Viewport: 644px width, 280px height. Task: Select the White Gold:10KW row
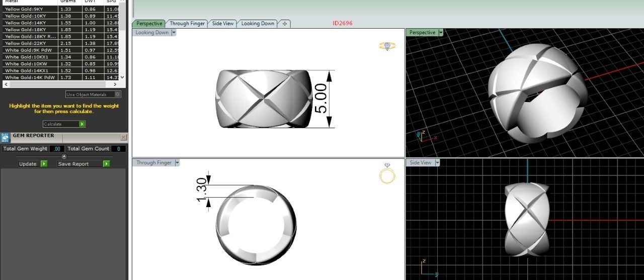pyautogui.click(x=61, y=64)
